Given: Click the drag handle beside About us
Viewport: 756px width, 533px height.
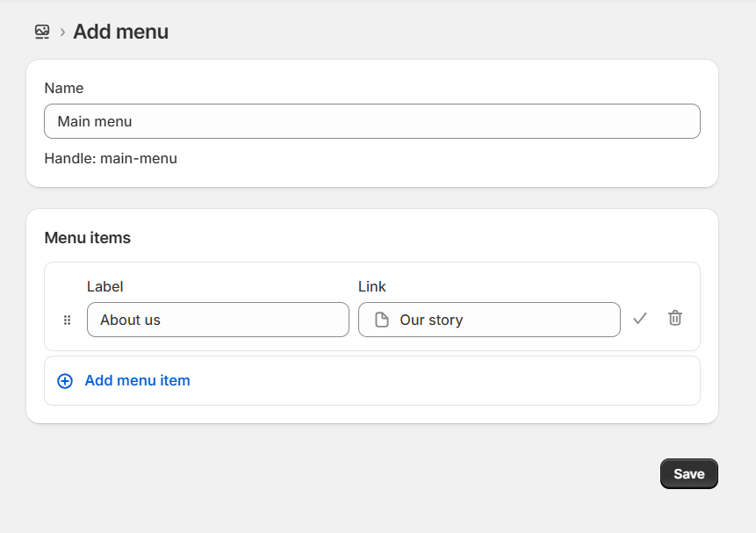Looking at the screenshot, I should pos(67,321).
